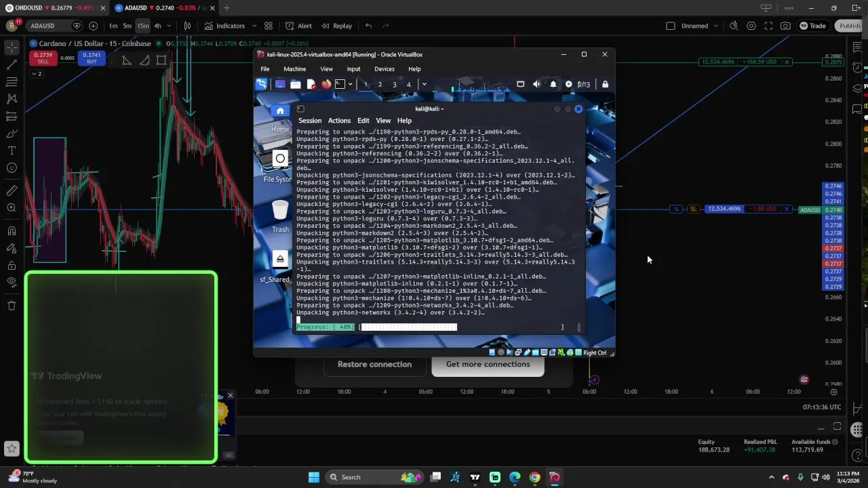Open the Actions menu in Kali terminal
The height and width of the screenshot is (488, 868).
coord(339,121)
